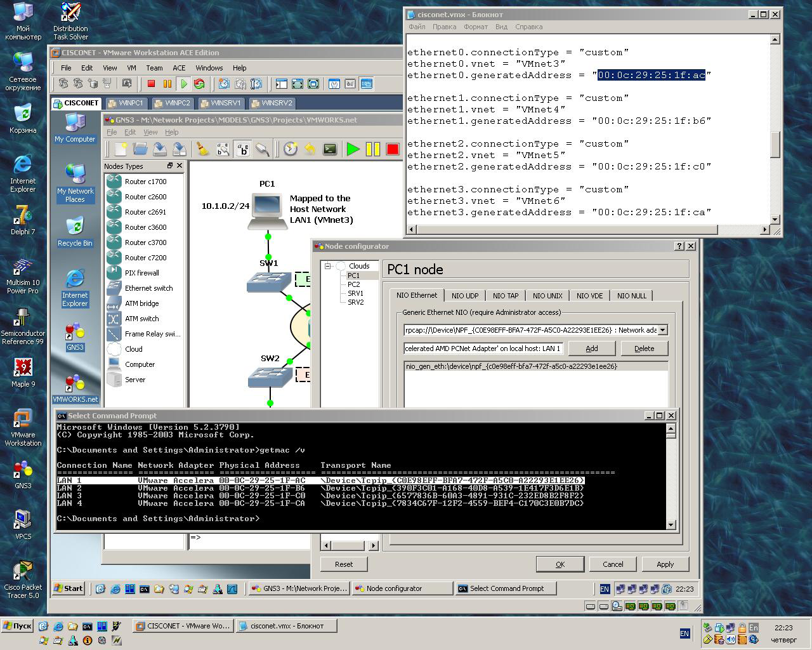Click the Notepad horizontal scrollbar track
The image size is (812, 650).
click(738, 230)
